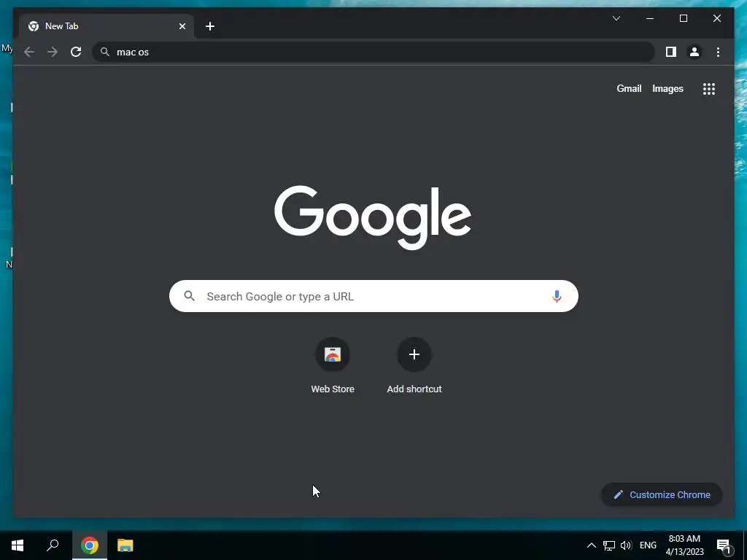Click the Chrome back arrow
This screenshot has height=560, width=747.
[29, 52]
